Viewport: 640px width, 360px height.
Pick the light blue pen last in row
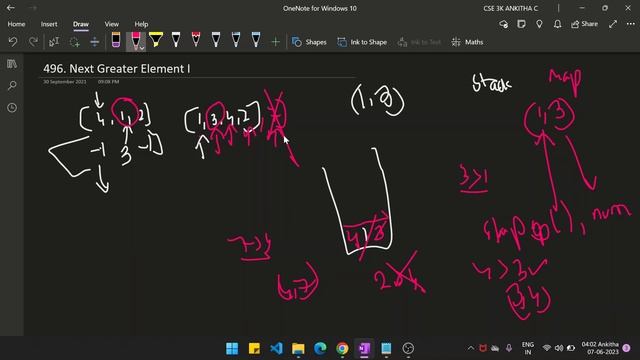[256, 40]
